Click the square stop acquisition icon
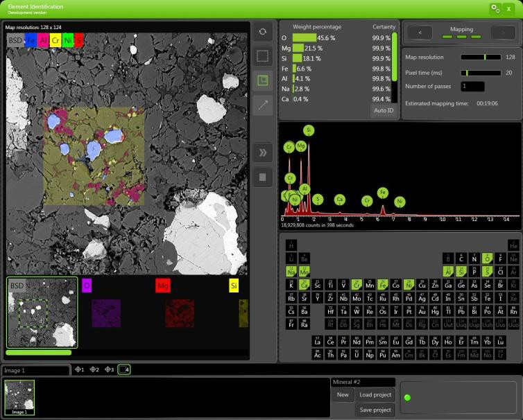523x420 pixels. [263, 177]
